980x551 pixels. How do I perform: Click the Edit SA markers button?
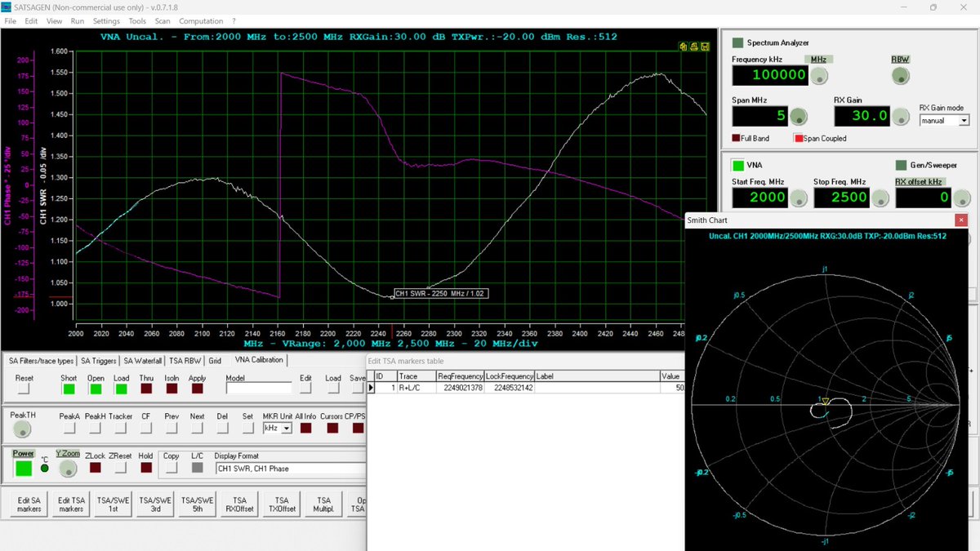pyautogui.click(x=29, y=504)
